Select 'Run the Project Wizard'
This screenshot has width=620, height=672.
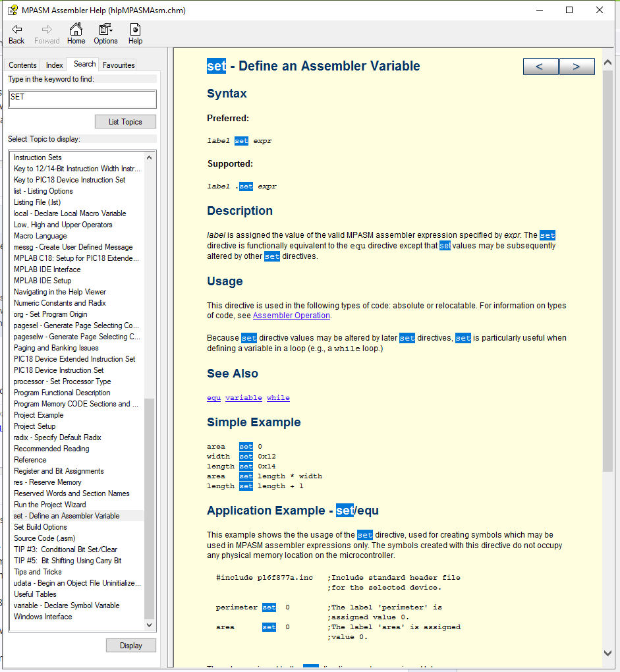[49, 505]
